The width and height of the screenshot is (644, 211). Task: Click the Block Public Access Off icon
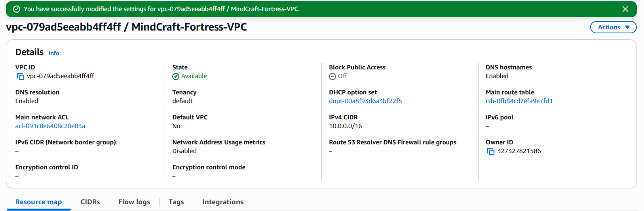[332, 77]
